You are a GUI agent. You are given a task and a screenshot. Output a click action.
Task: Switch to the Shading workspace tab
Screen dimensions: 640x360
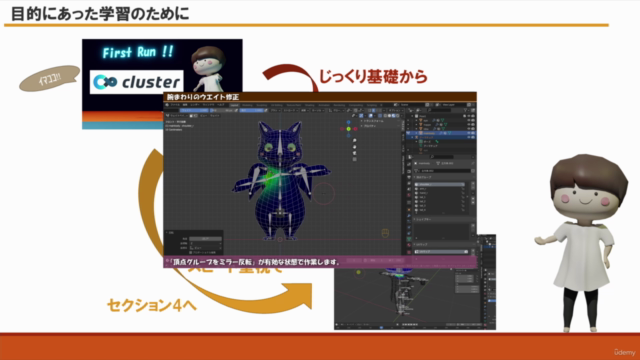(310, 105)
